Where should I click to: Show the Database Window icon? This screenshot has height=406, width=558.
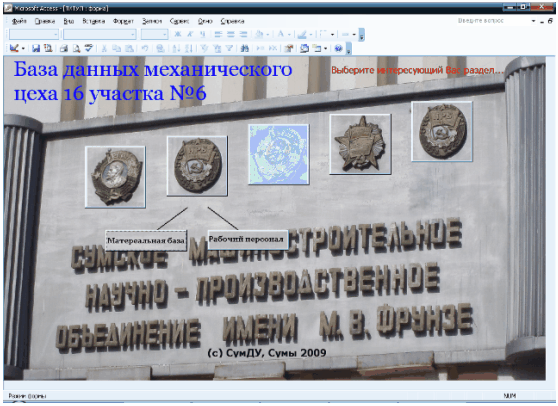[x=304, y=48]
